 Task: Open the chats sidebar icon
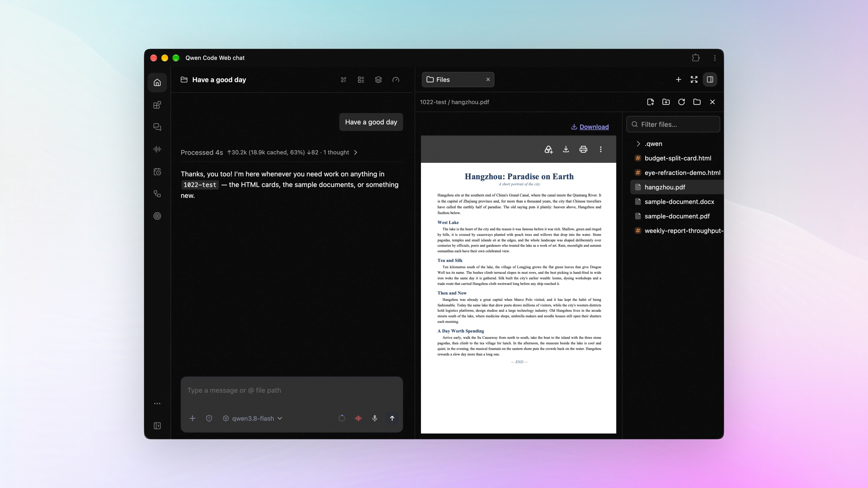pos(157,127)
